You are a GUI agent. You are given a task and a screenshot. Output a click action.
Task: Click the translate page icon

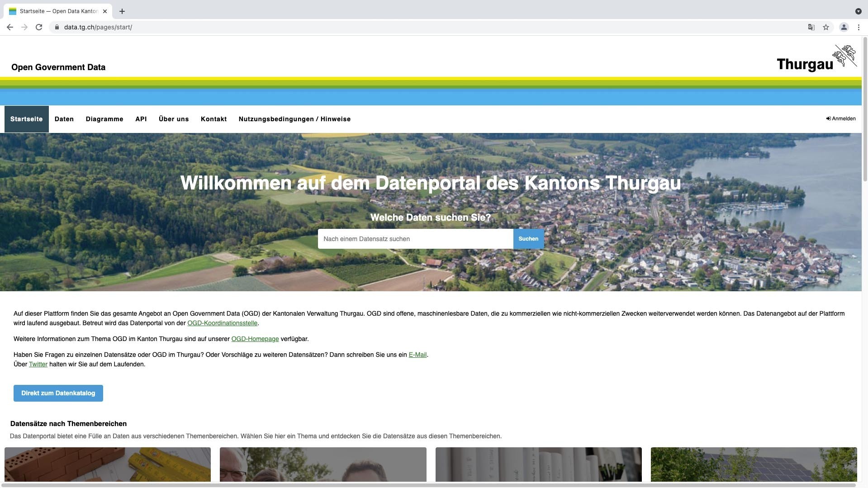811,27
